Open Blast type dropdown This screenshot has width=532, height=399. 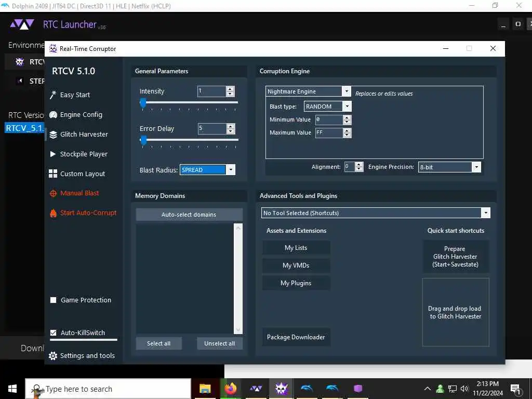347,107
